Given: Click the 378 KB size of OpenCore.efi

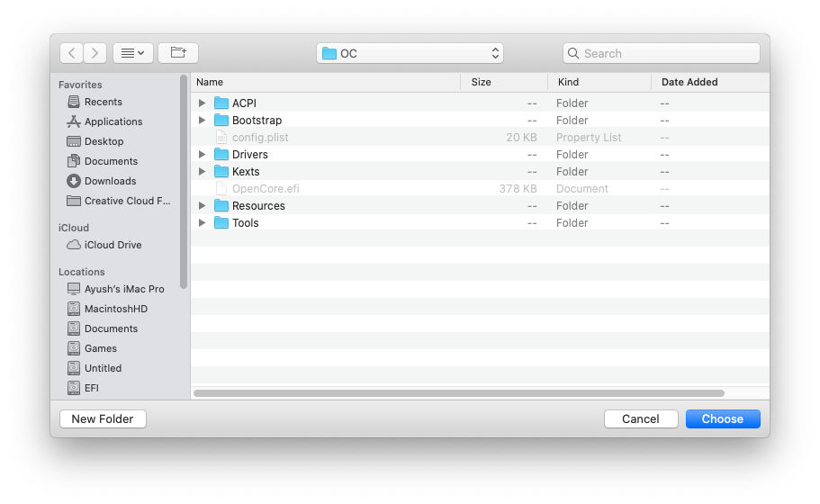Looking at the screenshot, I should [518, 189].
